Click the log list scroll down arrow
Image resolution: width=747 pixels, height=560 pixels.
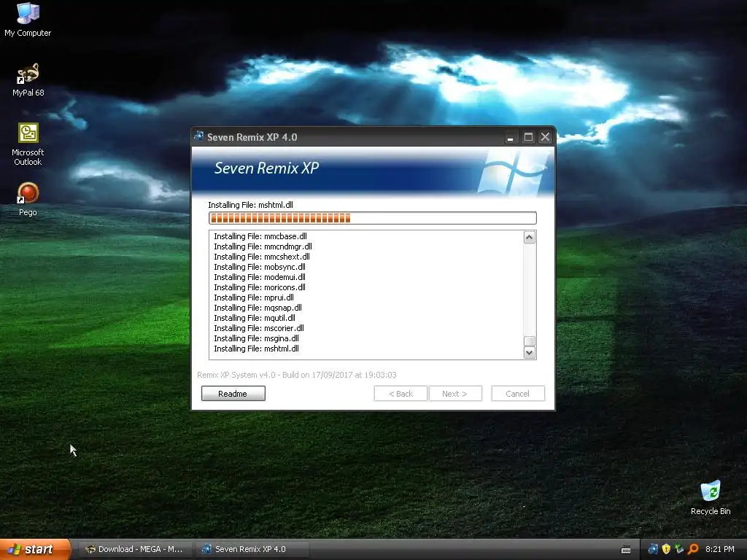pyautogui.click(x=530, y=352)
